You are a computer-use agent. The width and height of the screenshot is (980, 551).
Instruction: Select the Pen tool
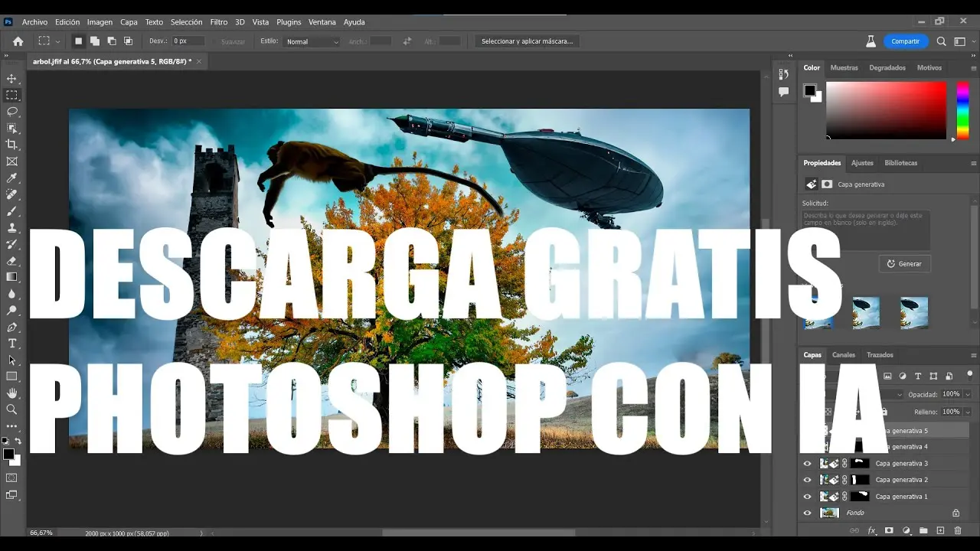pyautogui.click(x=11, y=327)
